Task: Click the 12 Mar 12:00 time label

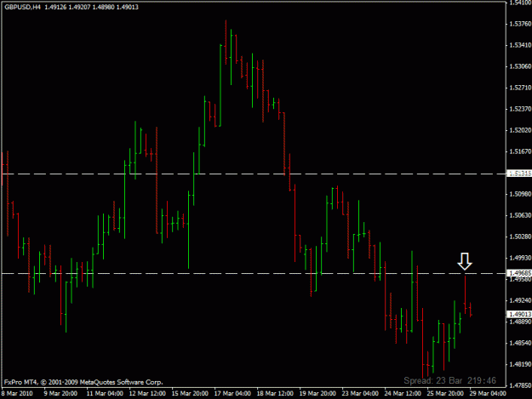Action: point(147,393)
